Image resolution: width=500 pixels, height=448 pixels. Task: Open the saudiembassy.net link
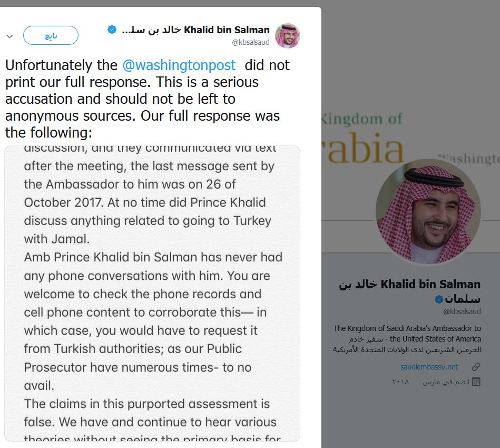(x=429, y=367)
